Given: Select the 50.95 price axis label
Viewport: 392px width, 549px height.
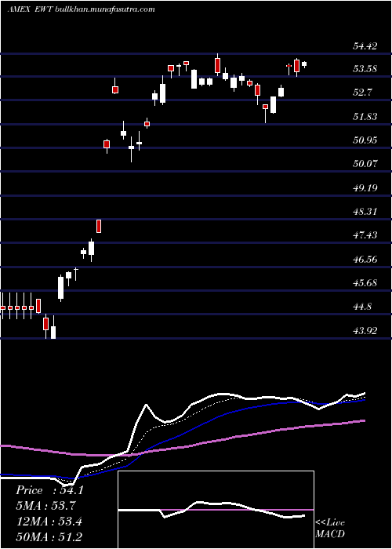Looking at the screenshot, I should point(365,140).
